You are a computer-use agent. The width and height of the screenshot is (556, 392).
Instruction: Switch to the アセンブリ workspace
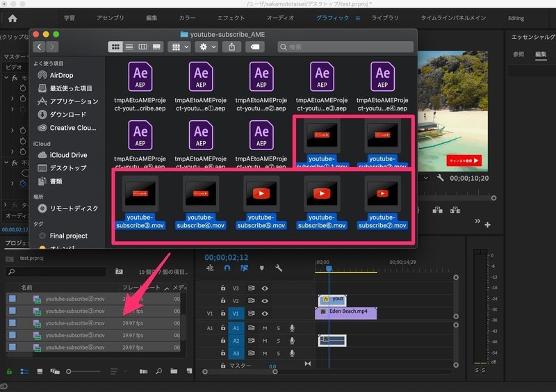click(x=111, y=18)
